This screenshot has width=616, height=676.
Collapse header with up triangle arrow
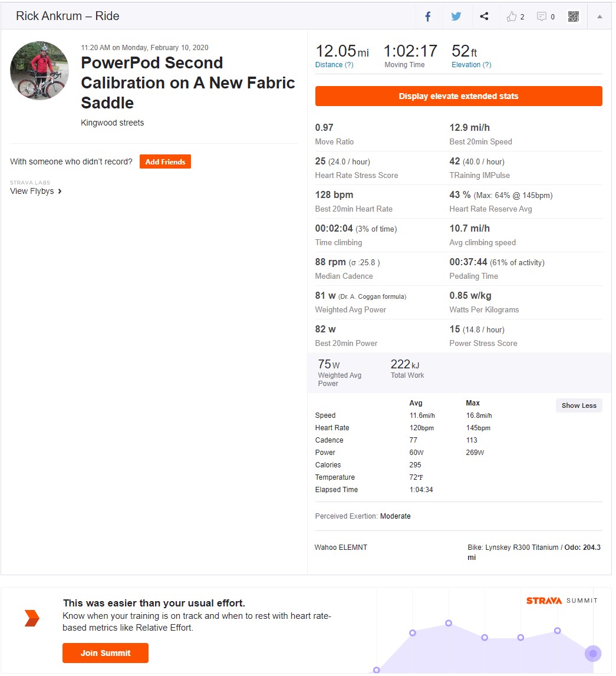click(x=599, y=17)
